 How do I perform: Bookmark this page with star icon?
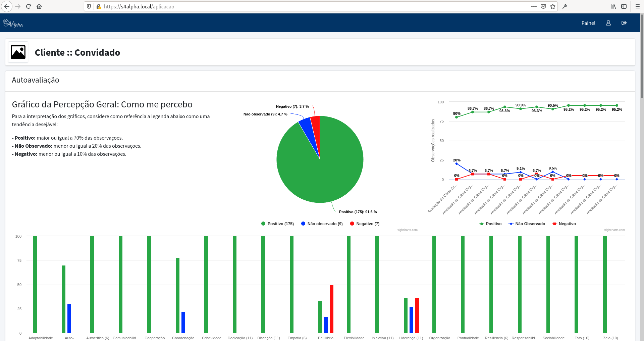[x=553, y=6]
